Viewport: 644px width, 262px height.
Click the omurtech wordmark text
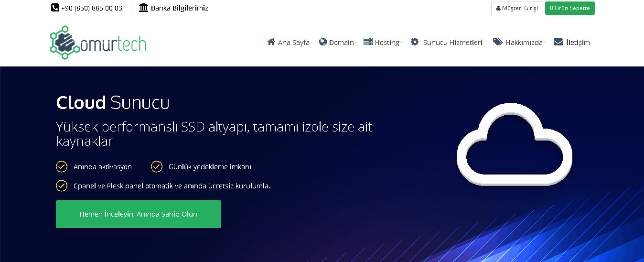coord(113,44)
